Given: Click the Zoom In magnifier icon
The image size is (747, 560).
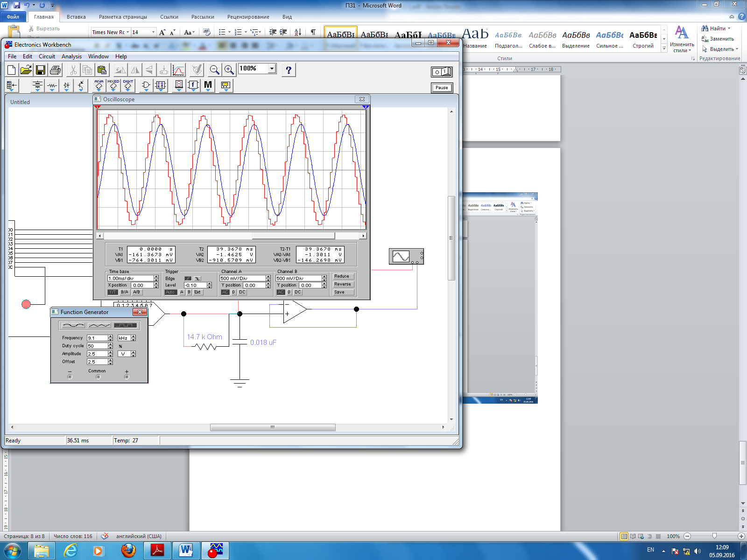Looking at the screenshot, I should (x=229, y=70).
